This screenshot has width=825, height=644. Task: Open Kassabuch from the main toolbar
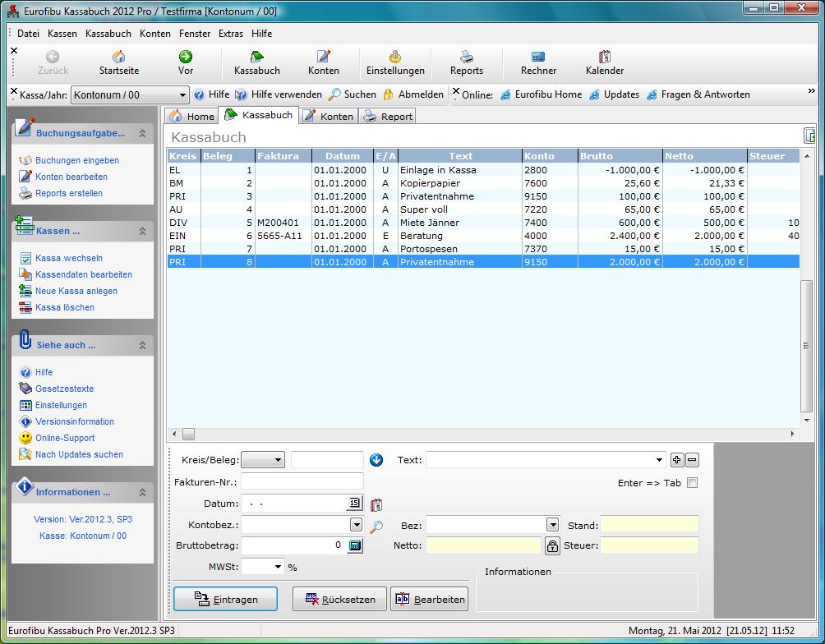(x=256, y=62)
